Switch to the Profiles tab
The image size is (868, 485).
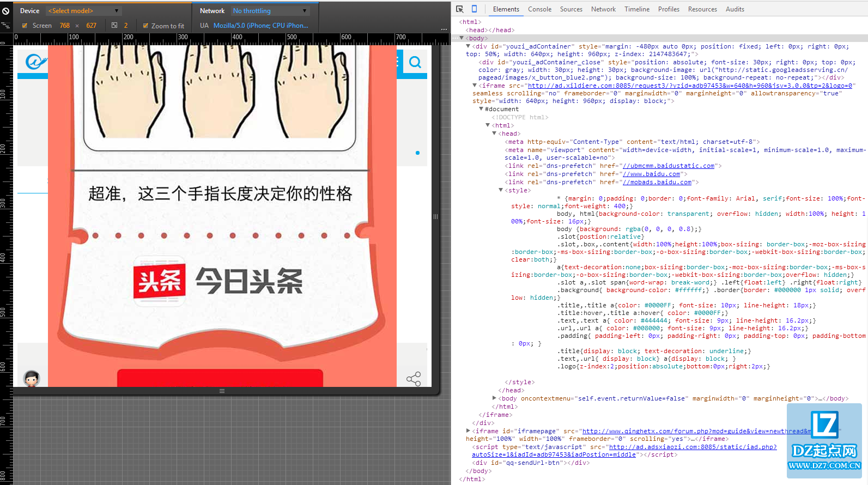pyautogui.click(x=669, y=9)
